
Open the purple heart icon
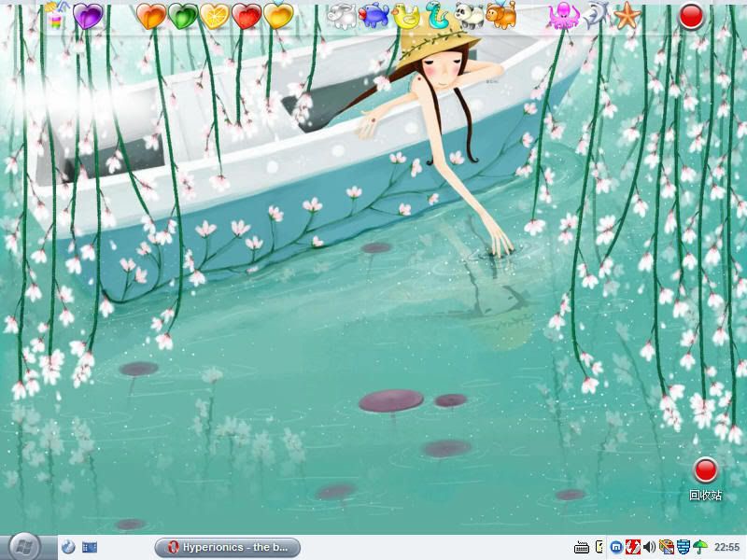[88, 16]
